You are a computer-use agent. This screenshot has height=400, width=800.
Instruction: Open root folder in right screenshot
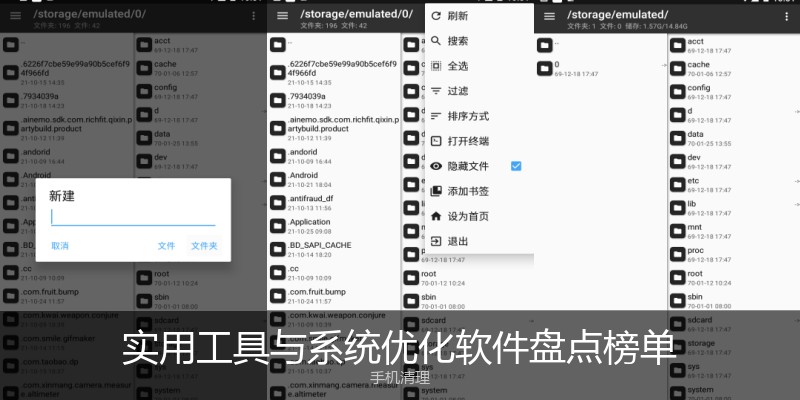pyautogui.click(x=734, y=278)
